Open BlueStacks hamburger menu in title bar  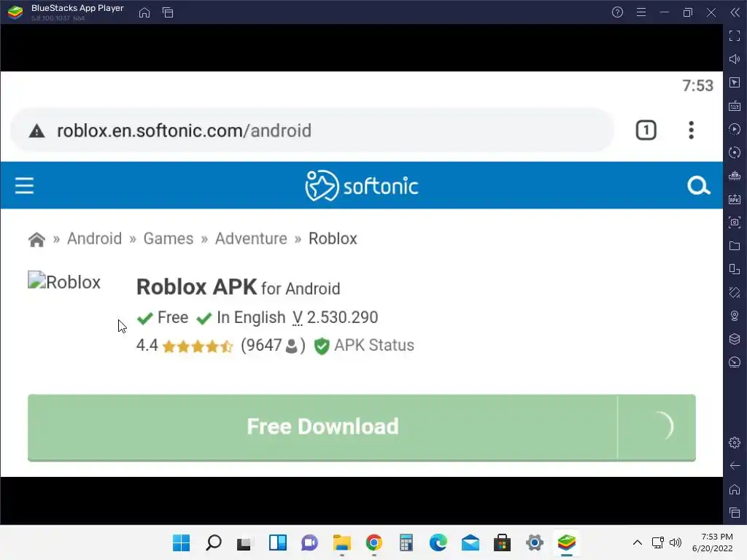[641, 12]
